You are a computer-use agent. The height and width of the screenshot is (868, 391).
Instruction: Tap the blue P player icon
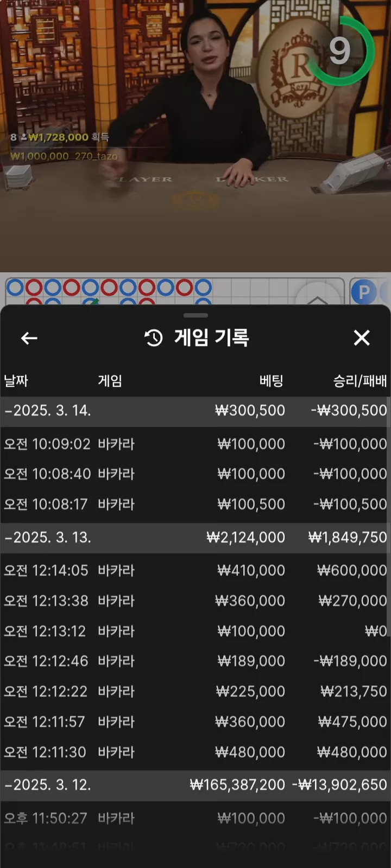[363, 292]
